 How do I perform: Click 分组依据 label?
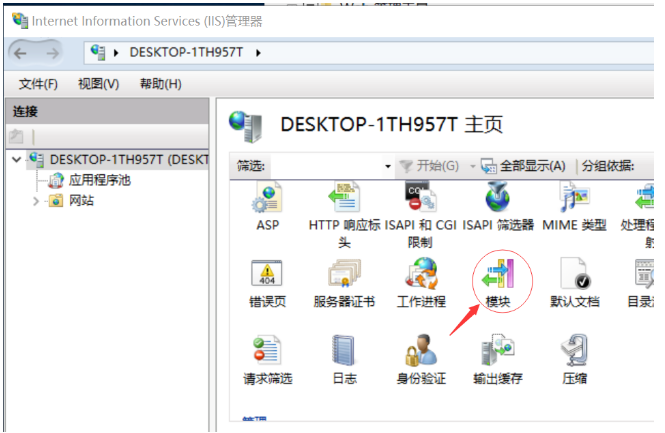[x=608, y=165]
